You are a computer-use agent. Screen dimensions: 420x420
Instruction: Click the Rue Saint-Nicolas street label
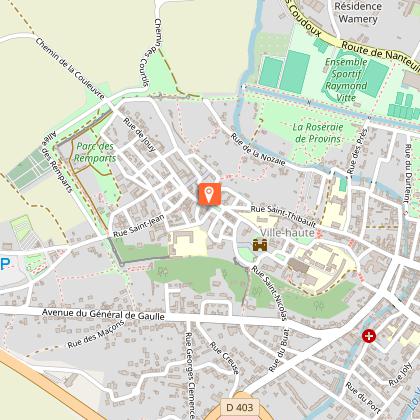(x=269, y=293)
